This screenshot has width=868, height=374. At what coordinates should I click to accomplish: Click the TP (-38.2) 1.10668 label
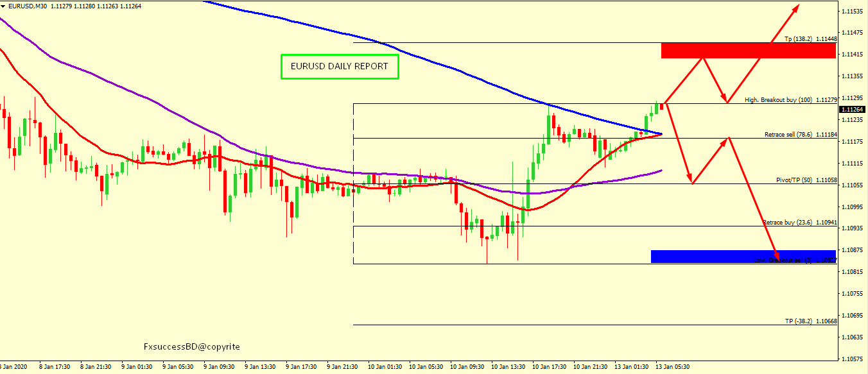810,321
